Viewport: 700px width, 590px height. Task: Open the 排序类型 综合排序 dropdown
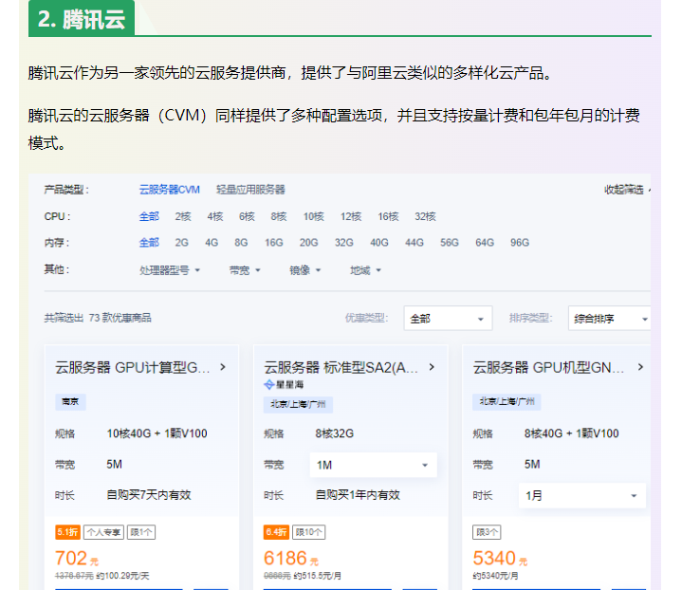tap(609, 318)
